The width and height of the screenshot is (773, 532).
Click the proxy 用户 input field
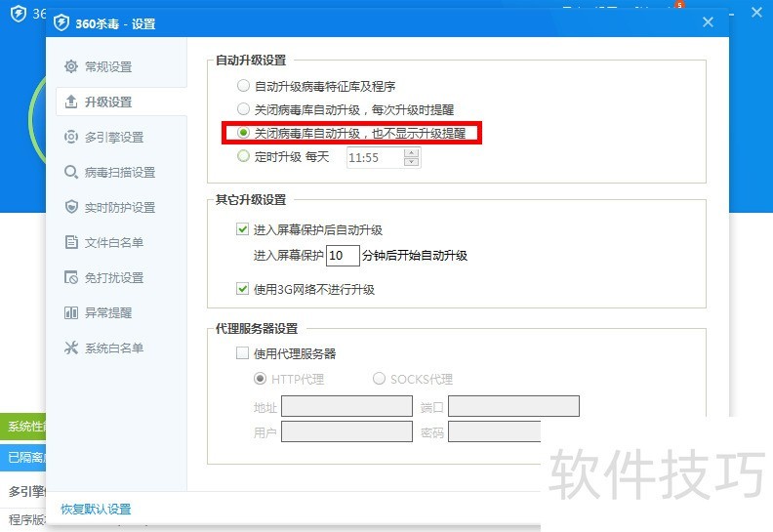[346, 431]
